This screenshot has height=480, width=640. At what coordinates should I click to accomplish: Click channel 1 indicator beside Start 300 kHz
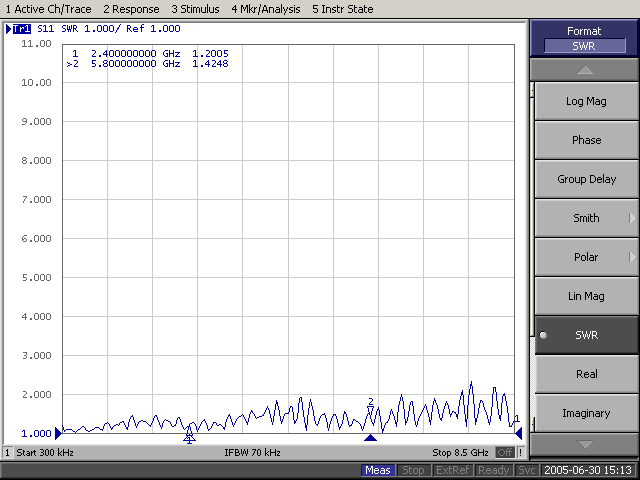pos(7,453)
